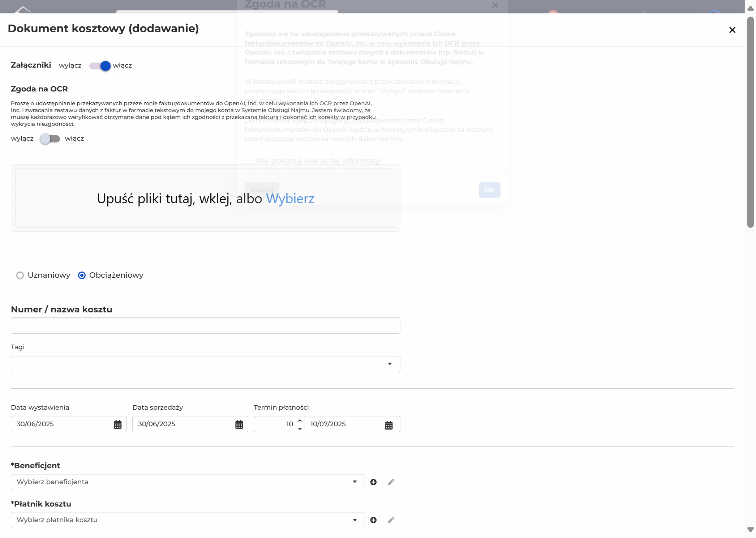Edit Płatnik kosztu with pencil icon
756x538 pixels.
(391, 520)
